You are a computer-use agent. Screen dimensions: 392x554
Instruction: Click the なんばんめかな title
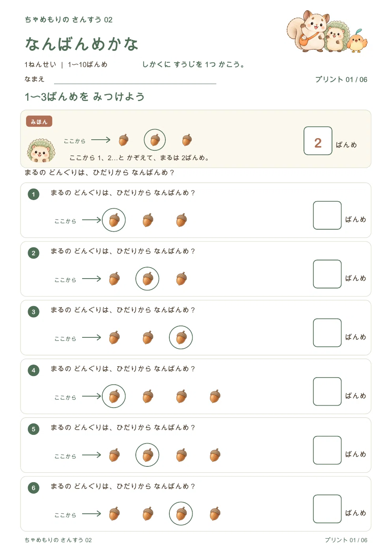[x=82, y=44]
